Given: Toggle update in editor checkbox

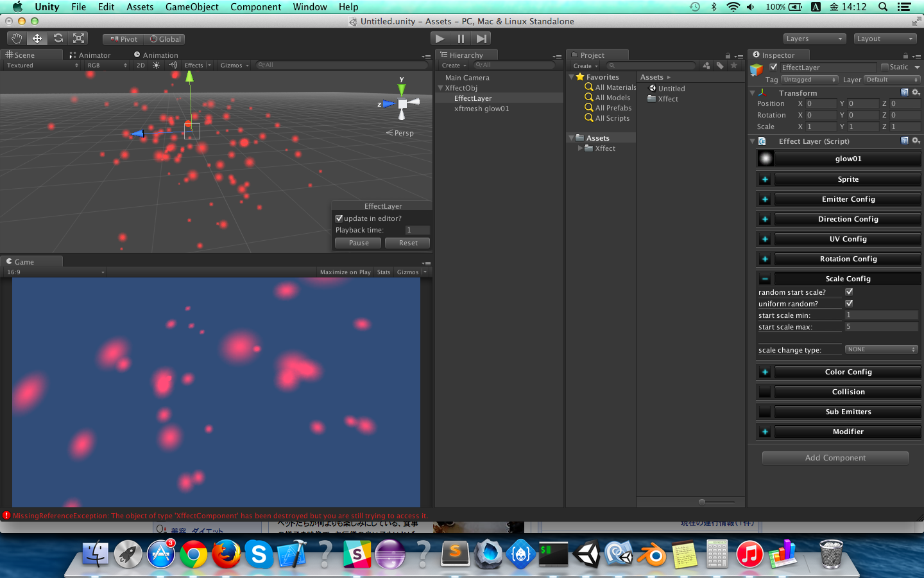Looking at the screenshot, I should tap(339, 218).
